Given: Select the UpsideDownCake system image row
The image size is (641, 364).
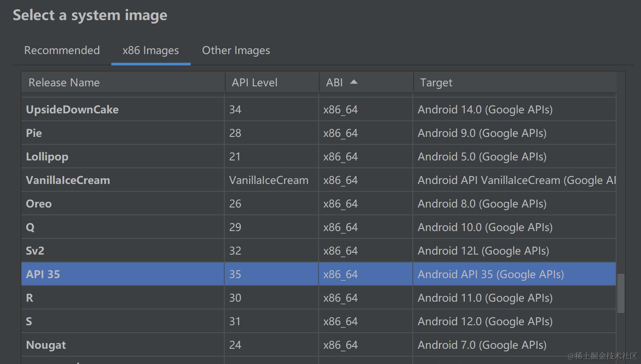Looking at the screenshot, I should point(319,109).
